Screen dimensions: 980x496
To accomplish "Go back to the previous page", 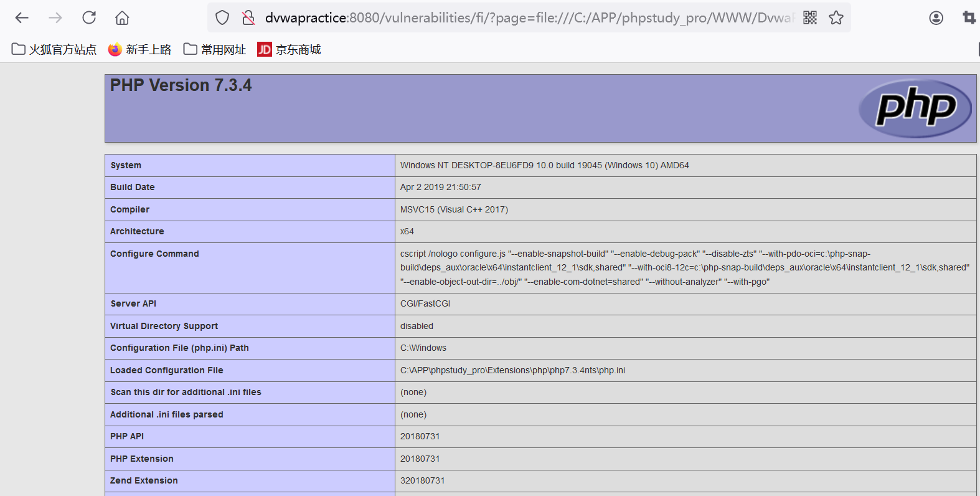I will (22, 17).
